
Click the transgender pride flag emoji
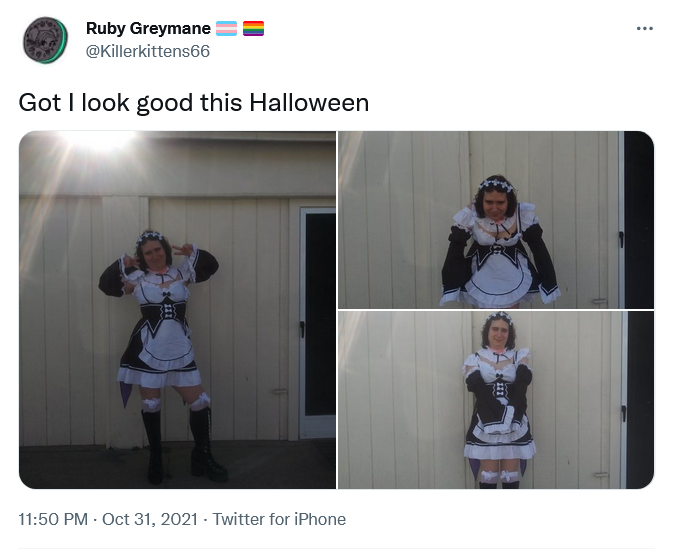(x=226, y=29)
